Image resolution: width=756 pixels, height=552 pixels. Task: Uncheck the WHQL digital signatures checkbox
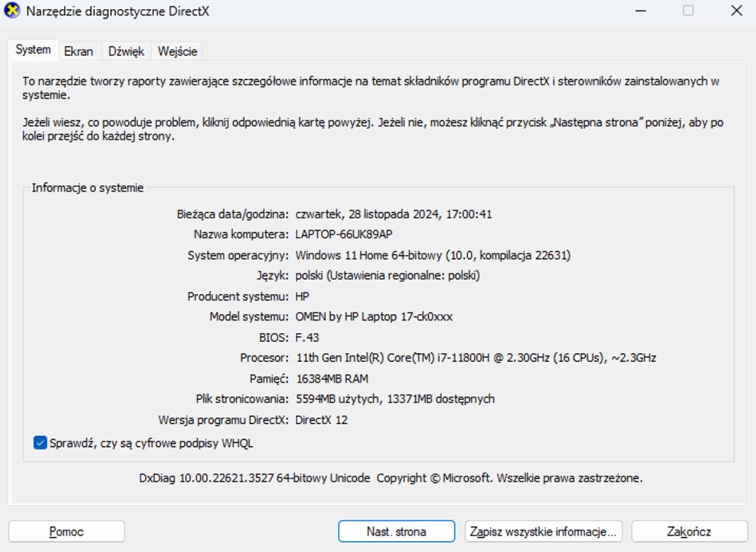pyautogui.click(x=40, y=443)
